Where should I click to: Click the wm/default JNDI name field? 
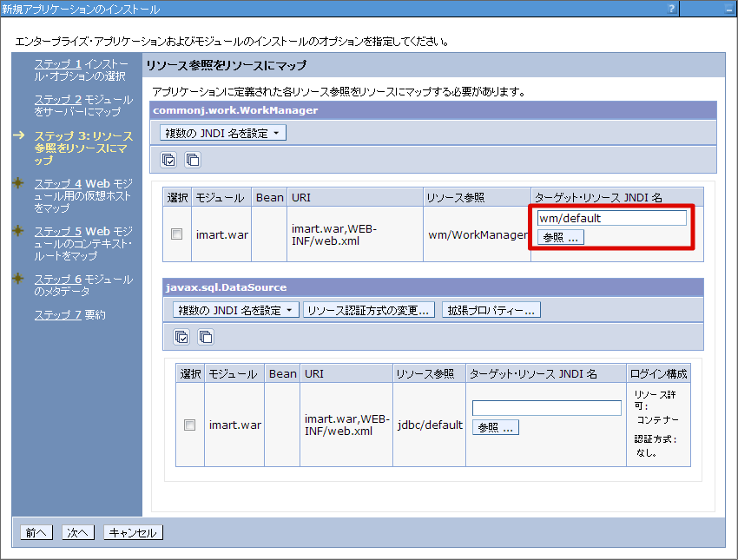[611, 218]
